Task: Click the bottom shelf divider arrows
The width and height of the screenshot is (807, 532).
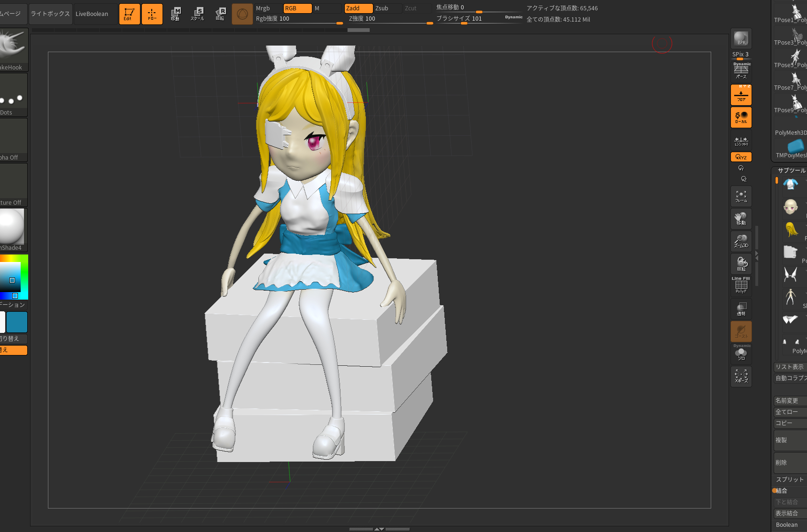Action: 380,529
